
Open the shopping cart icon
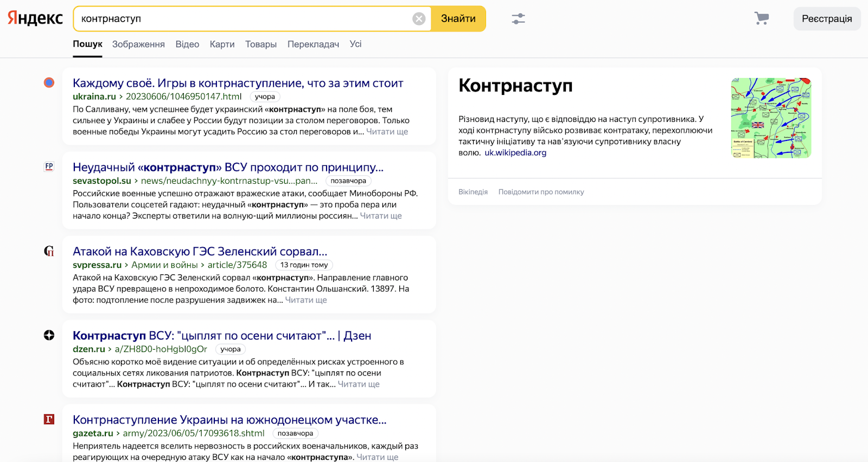[x=762, y=18]
